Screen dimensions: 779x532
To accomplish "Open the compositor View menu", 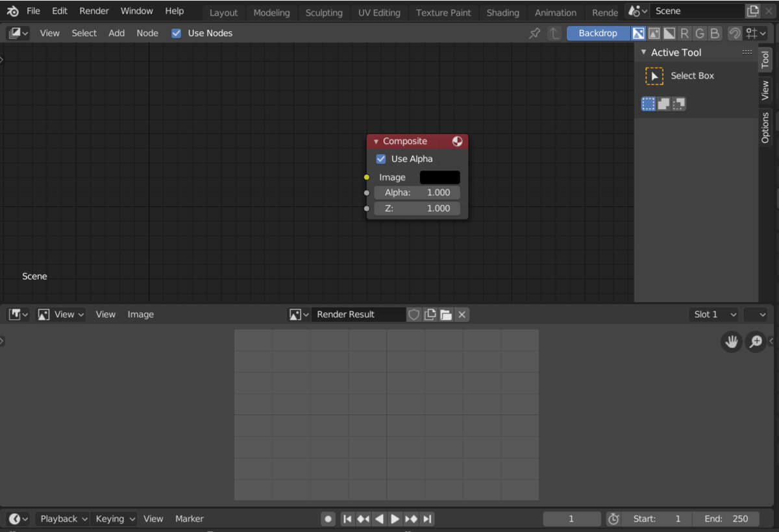I will coord(49,33).
